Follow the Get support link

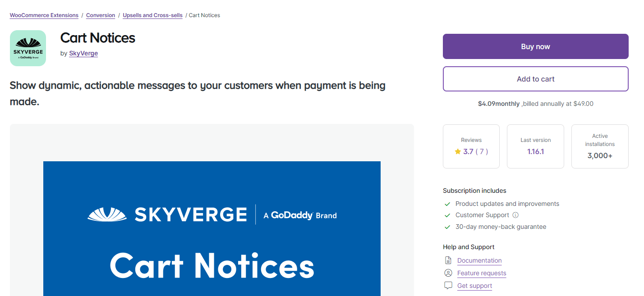[474, 286]
